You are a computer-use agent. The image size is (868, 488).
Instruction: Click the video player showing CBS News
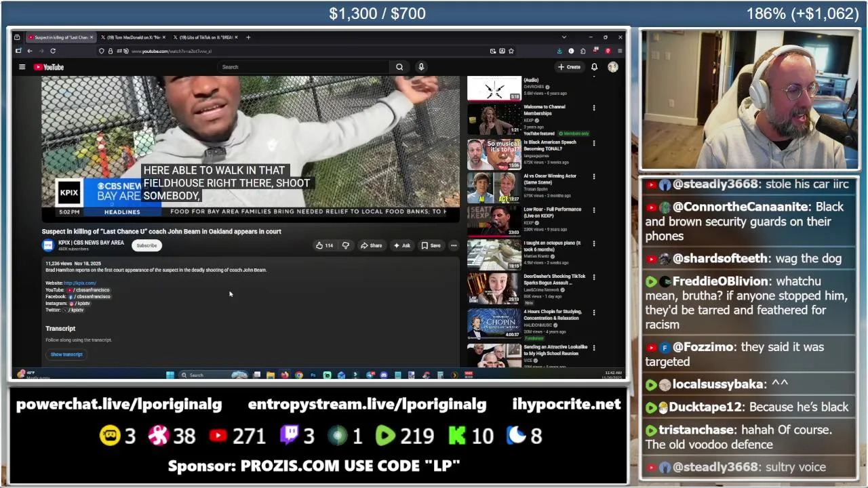coord(250,149)
